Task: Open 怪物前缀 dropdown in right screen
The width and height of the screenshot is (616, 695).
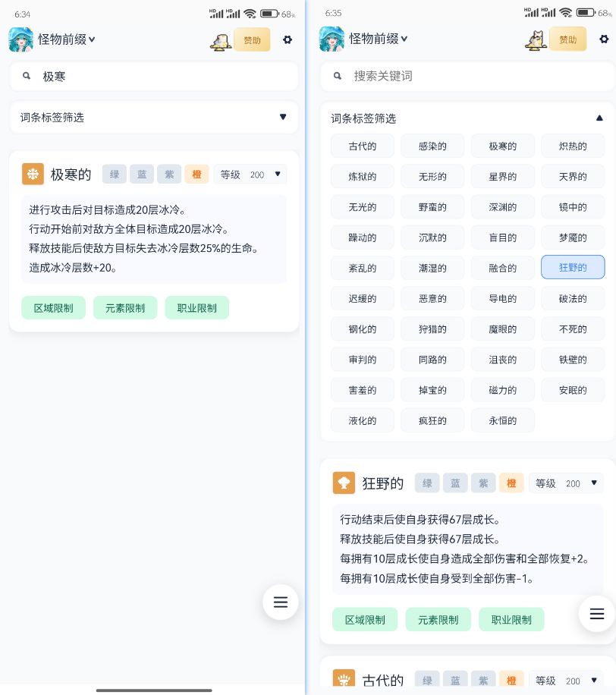Action: [378, 39]
